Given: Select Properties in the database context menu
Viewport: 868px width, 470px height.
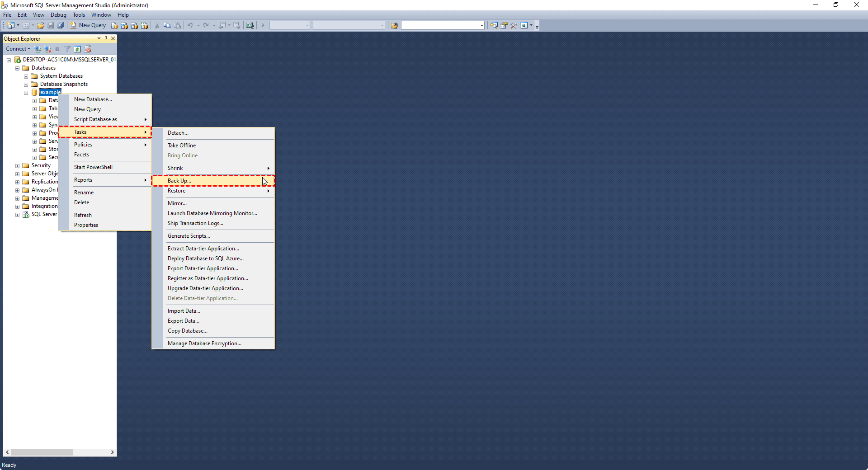Looking at the screenshot, I should [x=105, y=225].
